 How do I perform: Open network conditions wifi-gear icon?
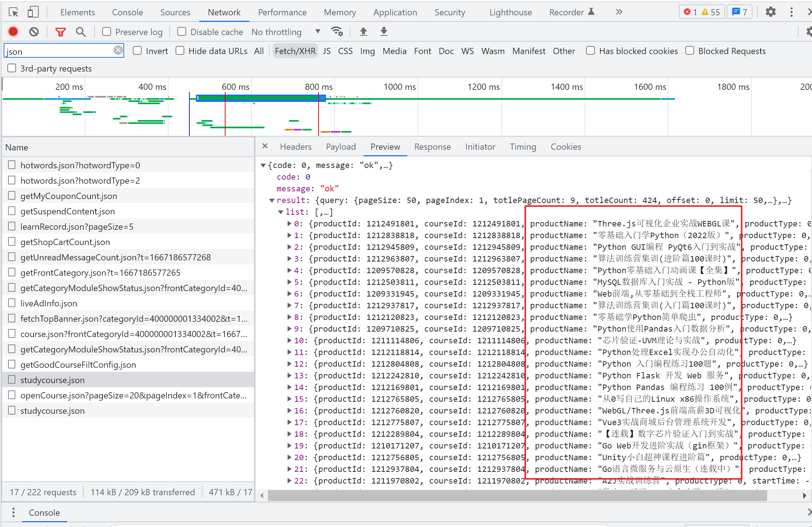(x=336, y=32)
